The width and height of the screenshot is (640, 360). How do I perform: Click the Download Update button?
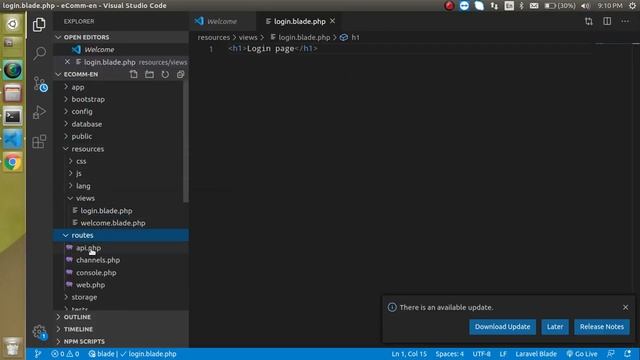[x=502, y=327]
